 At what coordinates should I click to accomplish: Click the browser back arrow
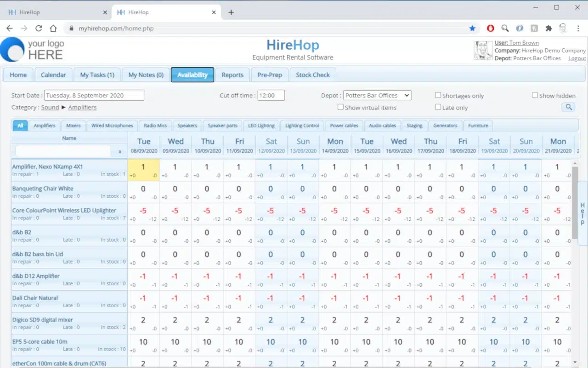click(9, 28)
